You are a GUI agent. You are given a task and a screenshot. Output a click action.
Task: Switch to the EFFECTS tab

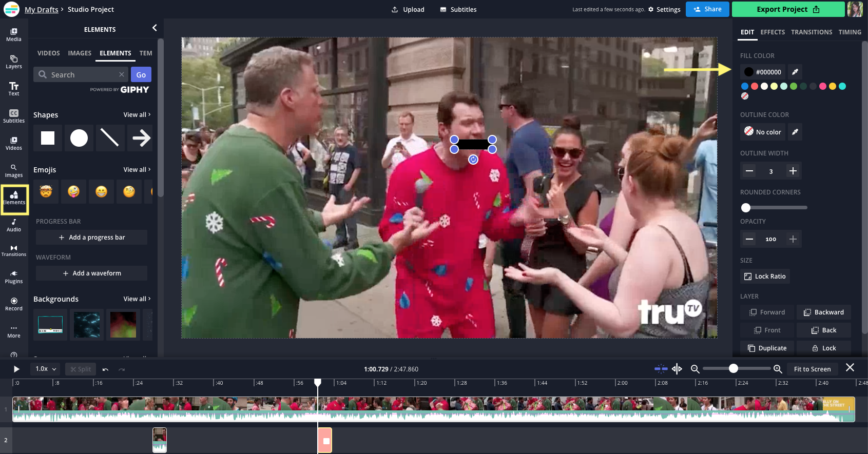772,32
